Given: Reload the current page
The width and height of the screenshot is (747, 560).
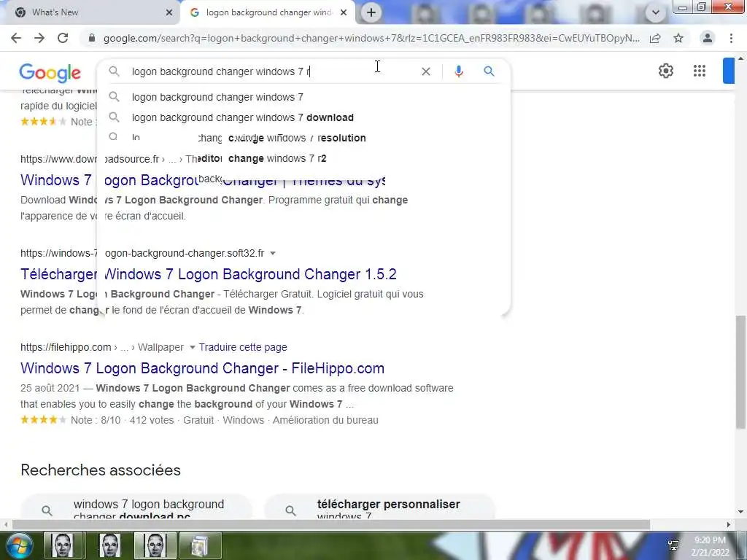Looking at the screenshot, I should coord(63,38).
